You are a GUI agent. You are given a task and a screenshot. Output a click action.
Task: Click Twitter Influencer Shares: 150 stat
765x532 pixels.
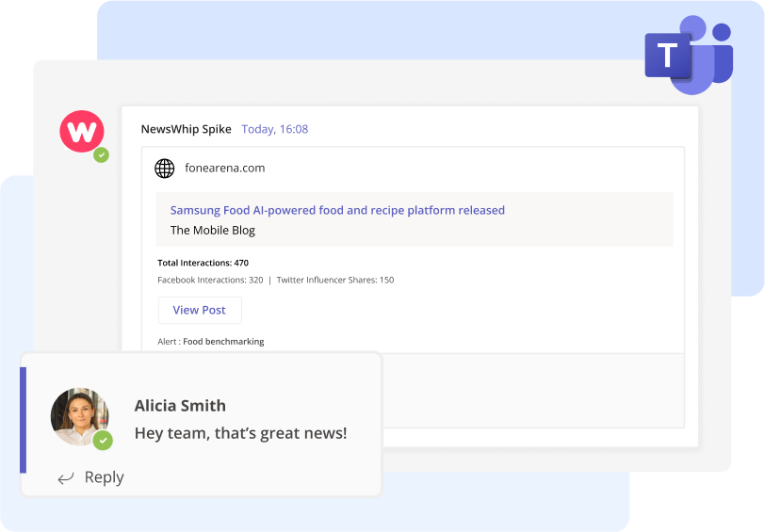[x=334, y=280]
